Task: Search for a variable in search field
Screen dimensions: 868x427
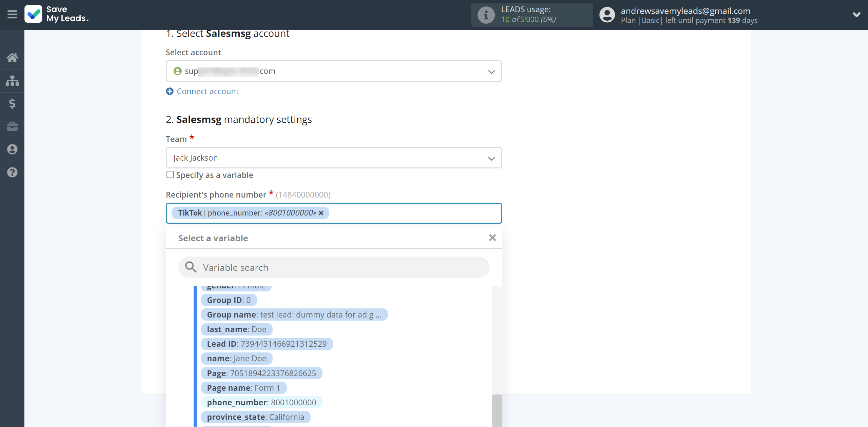Action: click(x=334, y=267)
